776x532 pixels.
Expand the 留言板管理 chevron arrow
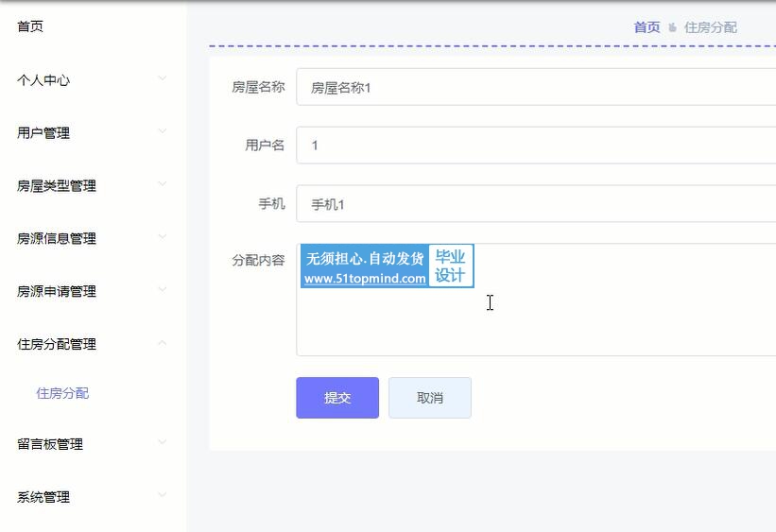pos(162,442)
